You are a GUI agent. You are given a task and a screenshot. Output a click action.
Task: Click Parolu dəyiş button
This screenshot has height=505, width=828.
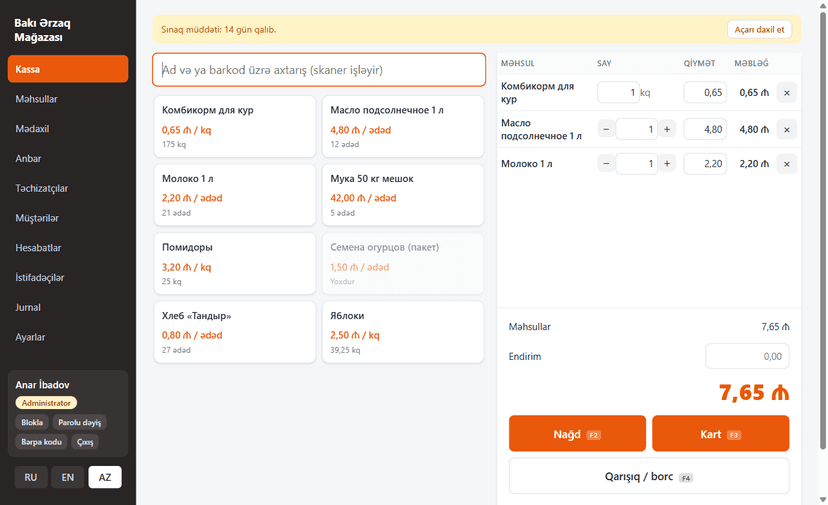point(79,422)
